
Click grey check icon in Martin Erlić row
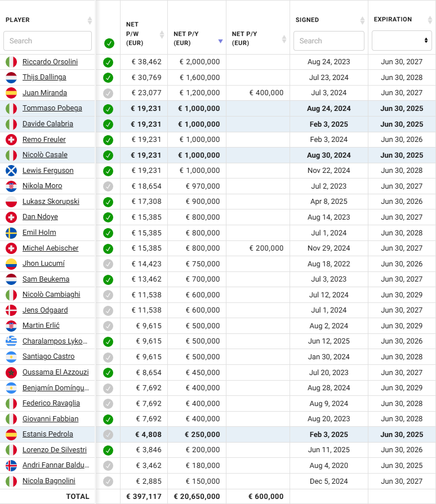[108, 326]
